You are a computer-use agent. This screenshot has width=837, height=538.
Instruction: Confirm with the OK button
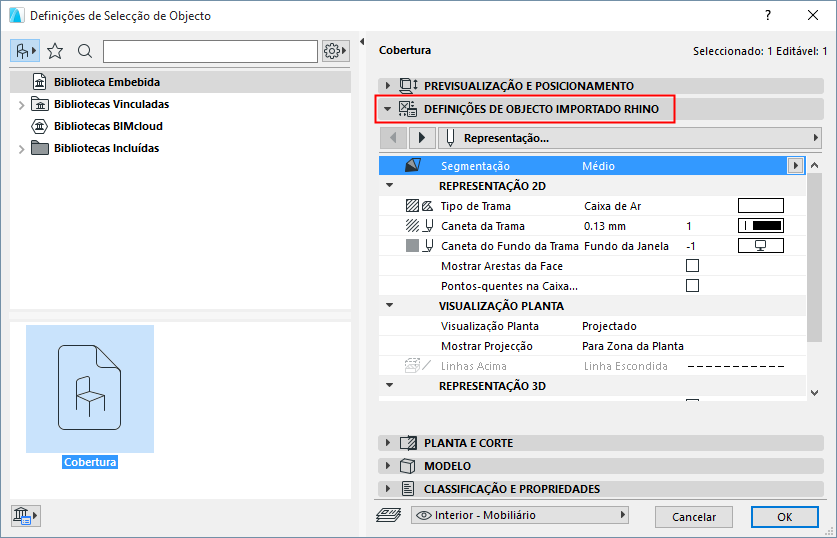tap(784, 517)
